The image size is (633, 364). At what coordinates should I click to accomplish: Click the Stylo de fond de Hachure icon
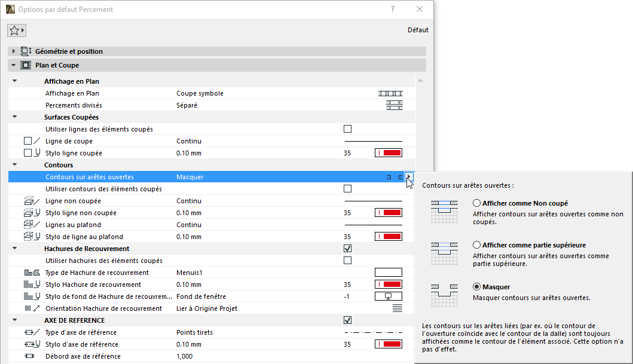coord(32,296)
